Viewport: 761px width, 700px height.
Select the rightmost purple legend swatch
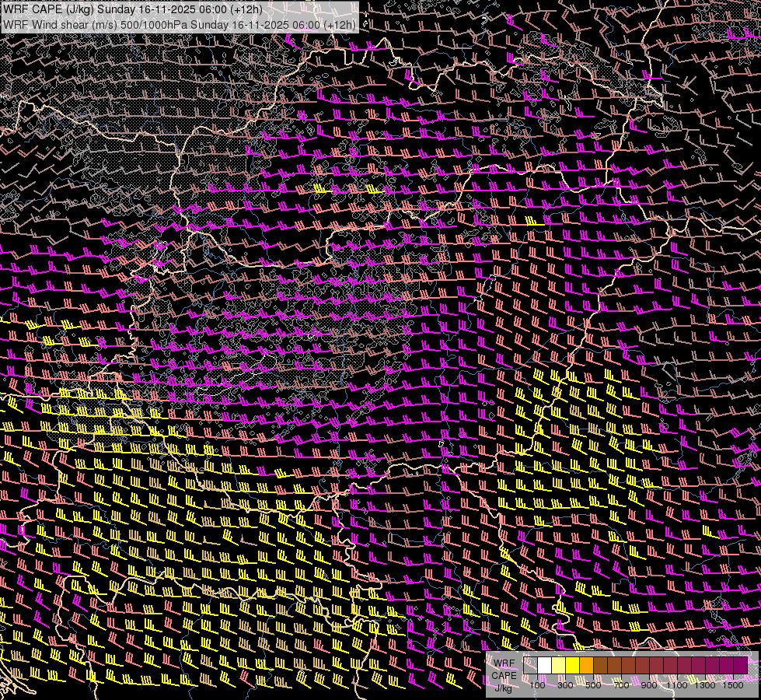[x=740, y=666]
